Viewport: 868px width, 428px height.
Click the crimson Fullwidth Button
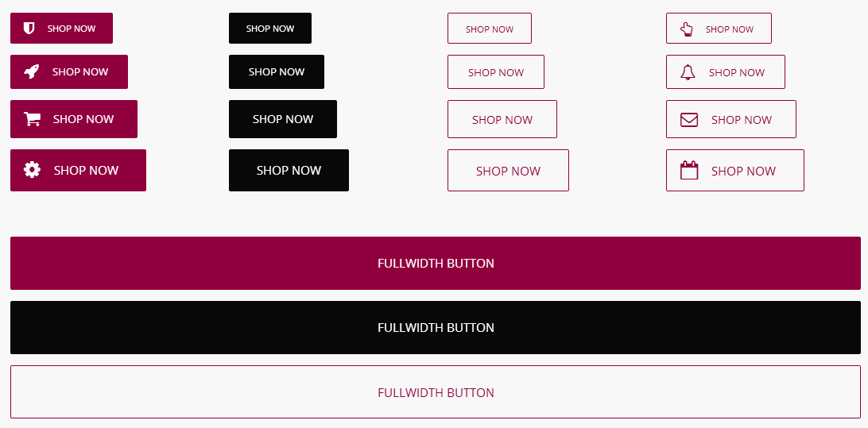[436, 263]
